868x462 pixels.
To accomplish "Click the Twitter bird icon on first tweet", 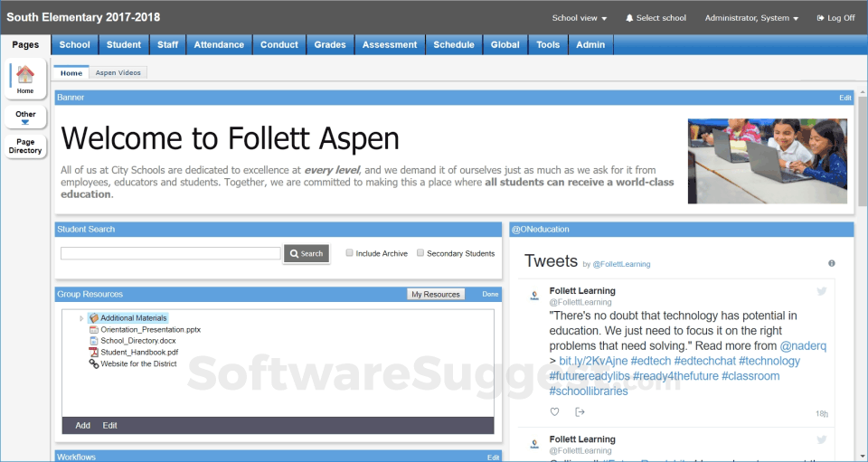I will [x=822, y=291].
